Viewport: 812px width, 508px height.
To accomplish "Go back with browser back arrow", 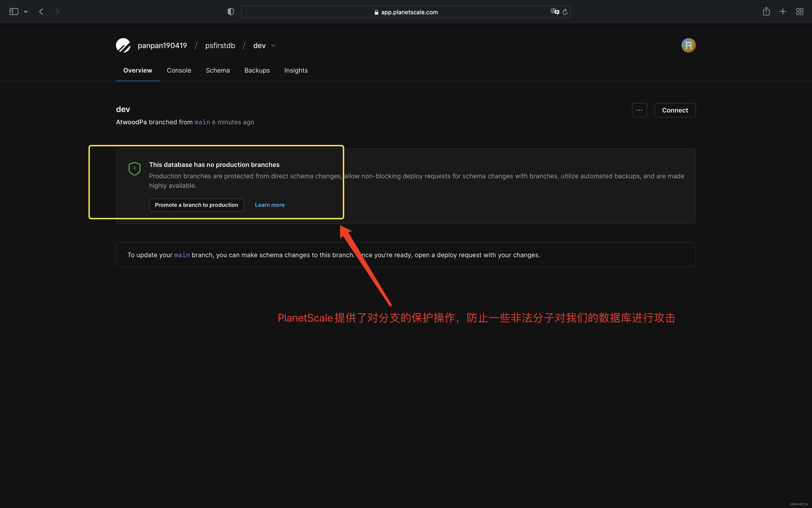I will 41,12.
